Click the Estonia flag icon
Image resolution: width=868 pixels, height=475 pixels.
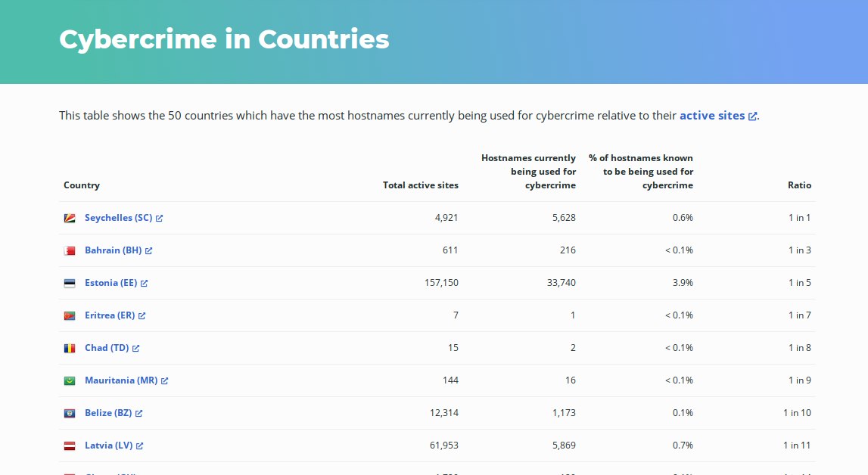(x=70, y=283)
